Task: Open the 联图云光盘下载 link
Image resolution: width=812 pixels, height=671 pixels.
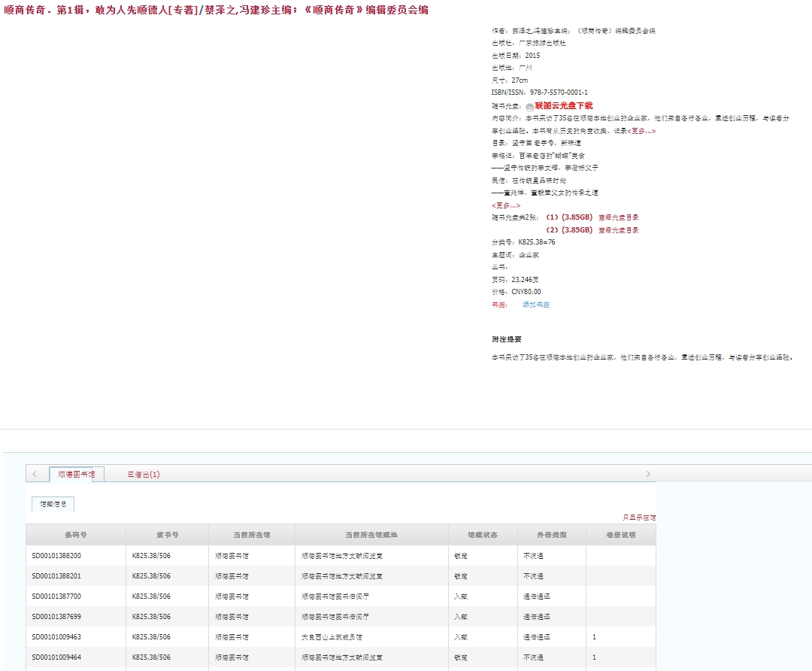Action: (x=563, y=106)
